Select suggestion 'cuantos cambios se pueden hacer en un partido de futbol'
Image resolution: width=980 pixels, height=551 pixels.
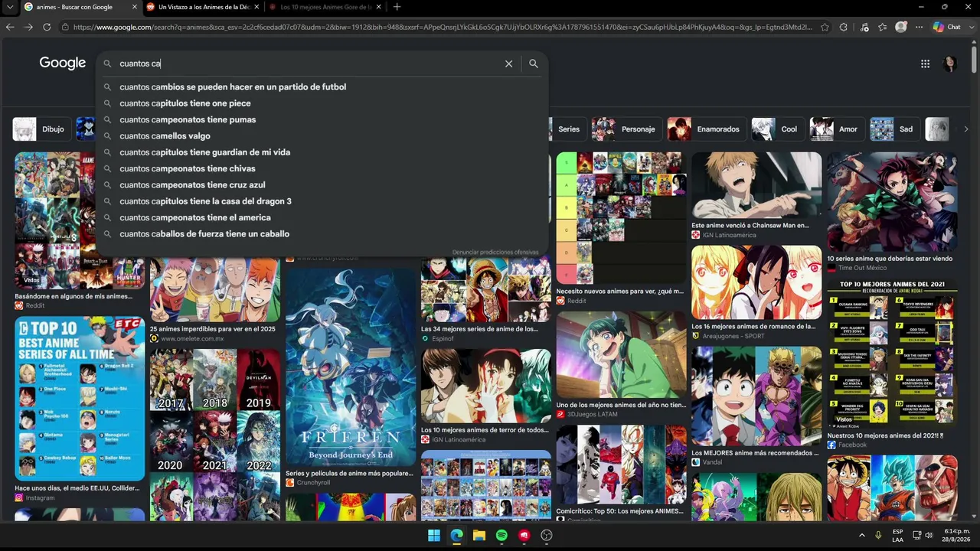322,87
